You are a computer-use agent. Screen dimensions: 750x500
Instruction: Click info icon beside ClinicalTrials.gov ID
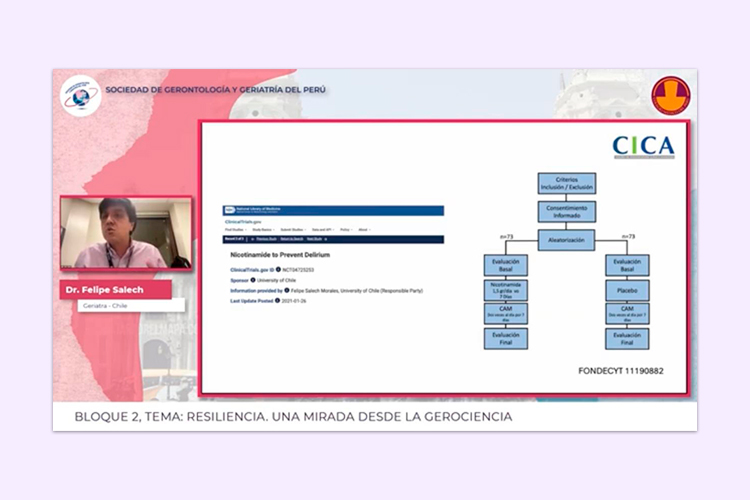point(277,269)
